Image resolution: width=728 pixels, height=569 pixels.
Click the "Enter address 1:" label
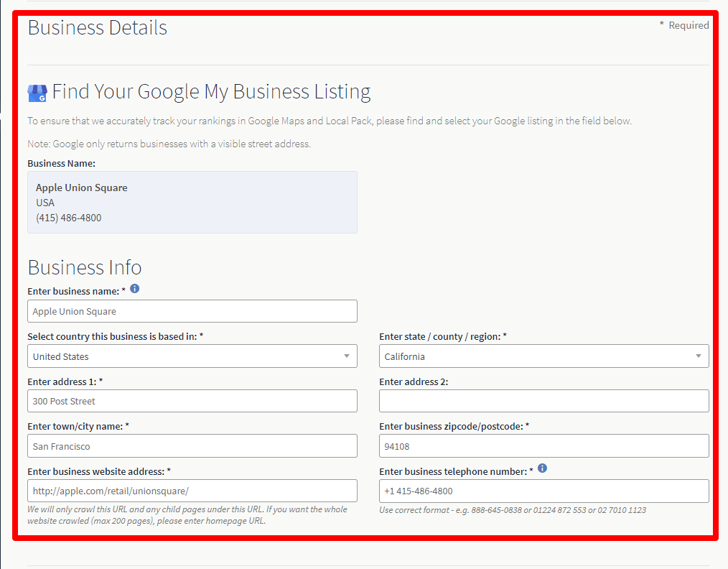[65, 381]
